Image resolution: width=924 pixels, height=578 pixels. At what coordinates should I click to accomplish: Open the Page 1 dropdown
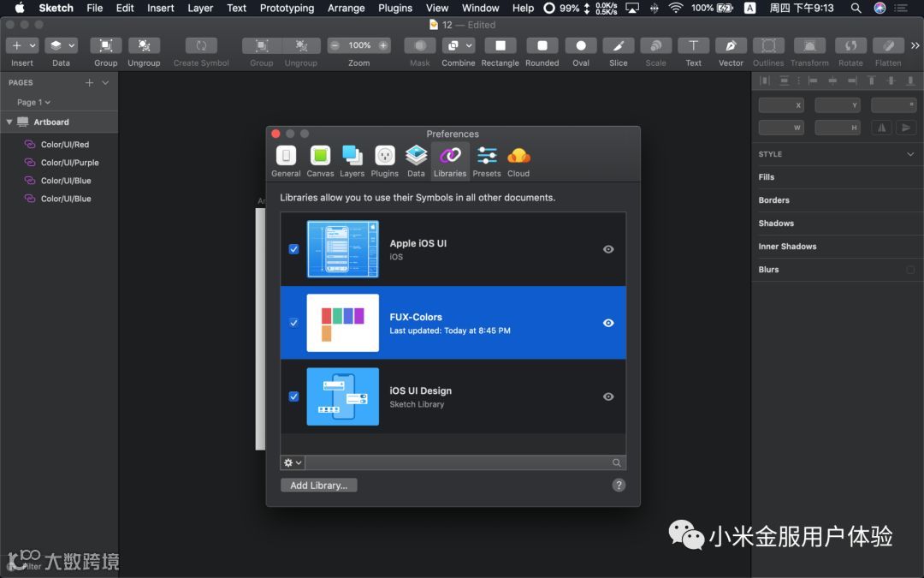(x=33, y=102)
